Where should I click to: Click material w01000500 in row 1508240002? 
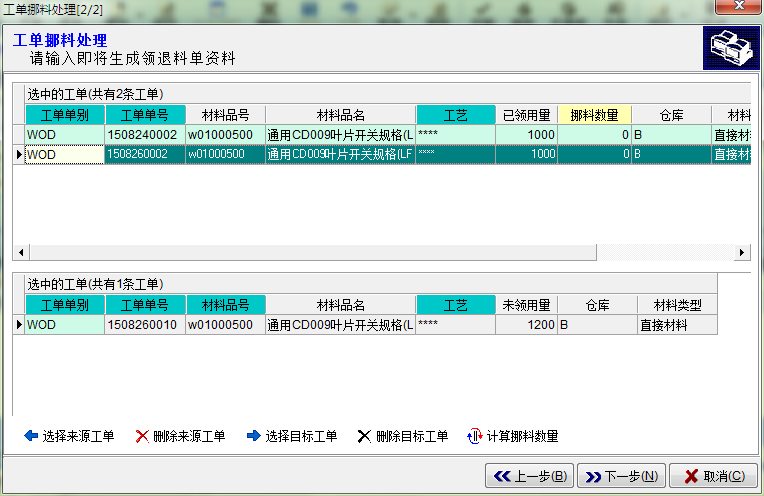226,134
